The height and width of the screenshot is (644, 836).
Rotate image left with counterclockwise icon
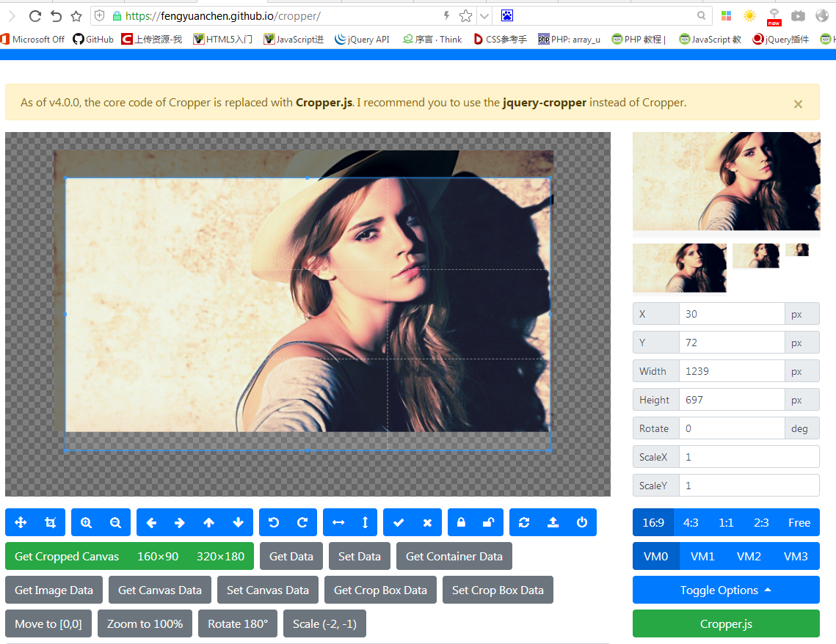274,522
